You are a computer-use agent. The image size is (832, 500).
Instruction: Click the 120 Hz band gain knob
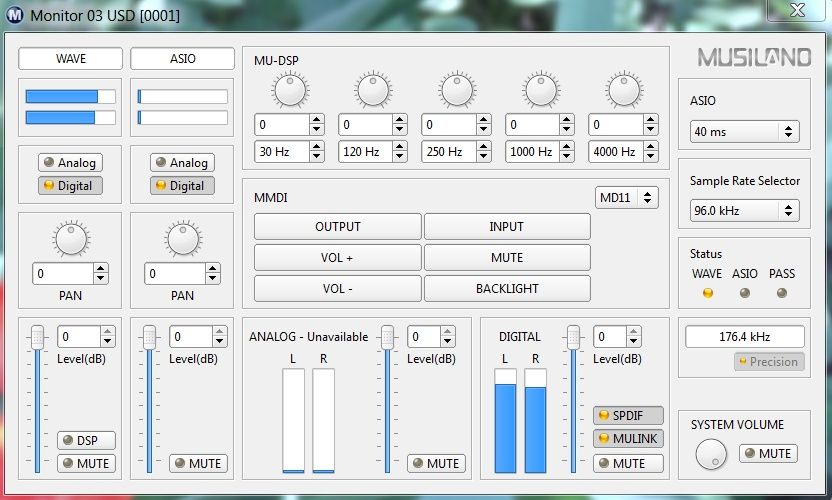[x=373, y=90]
